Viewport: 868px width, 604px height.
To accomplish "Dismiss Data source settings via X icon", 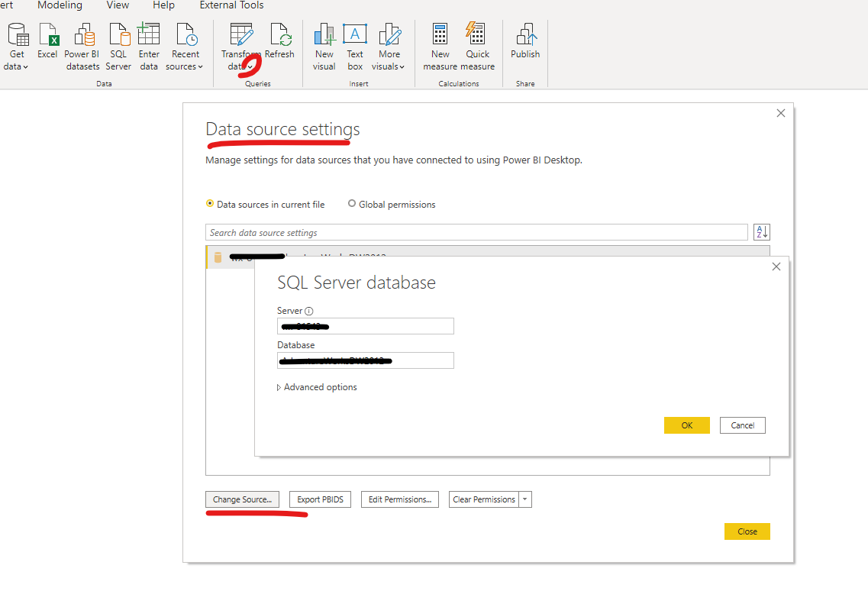I will click(781, 113).
